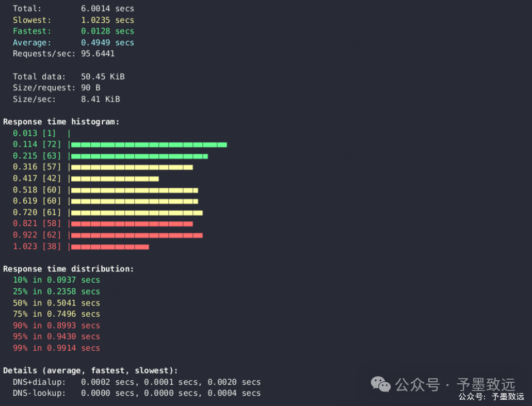
Task: Click DNS+dialup slowest value 0.0020 secs
Action: tap(234, 382)
